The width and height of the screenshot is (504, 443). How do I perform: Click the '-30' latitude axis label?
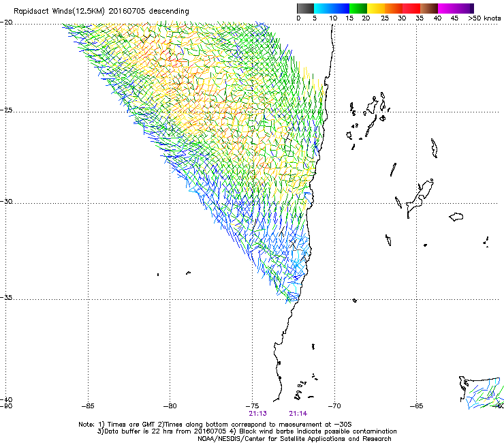(x=6, y=201)
